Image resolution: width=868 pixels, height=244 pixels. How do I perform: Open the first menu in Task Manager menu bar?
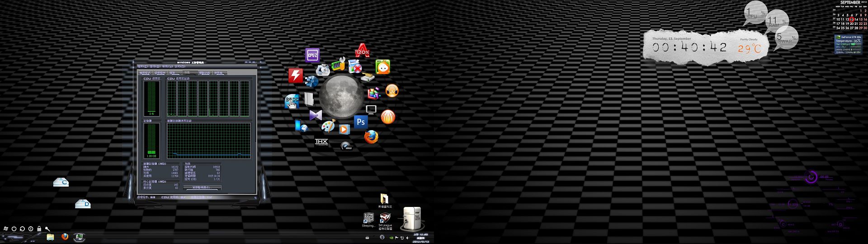click(142, 66)
